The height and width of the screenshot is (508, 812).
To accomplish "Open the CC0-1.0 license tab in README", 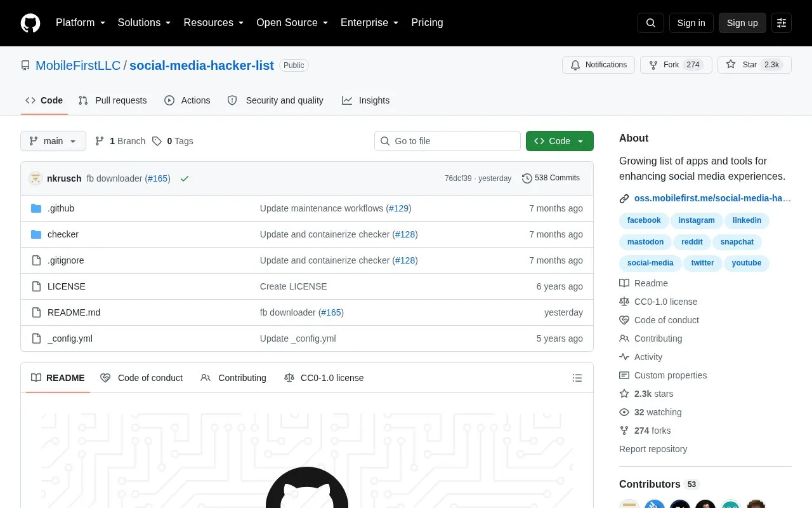I will [324, 378].
